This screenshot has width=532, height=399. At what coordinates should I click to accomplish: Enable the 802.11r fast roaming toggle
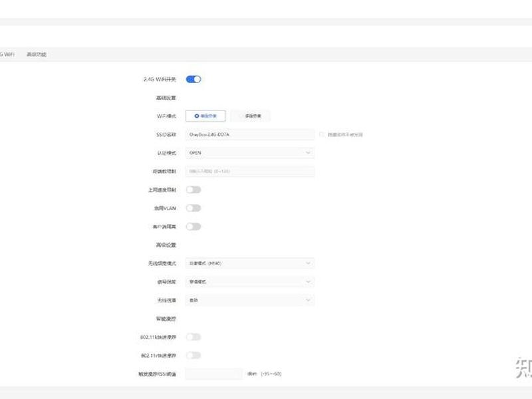[x=194, y=355]
